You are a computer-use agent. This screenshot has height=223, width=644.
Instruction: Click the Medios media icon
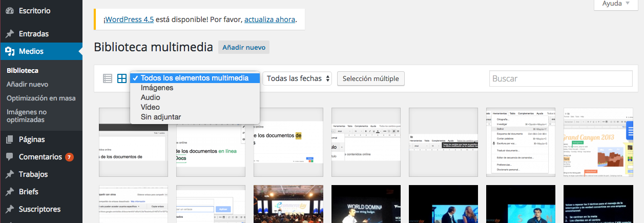(x=9, y=51)
